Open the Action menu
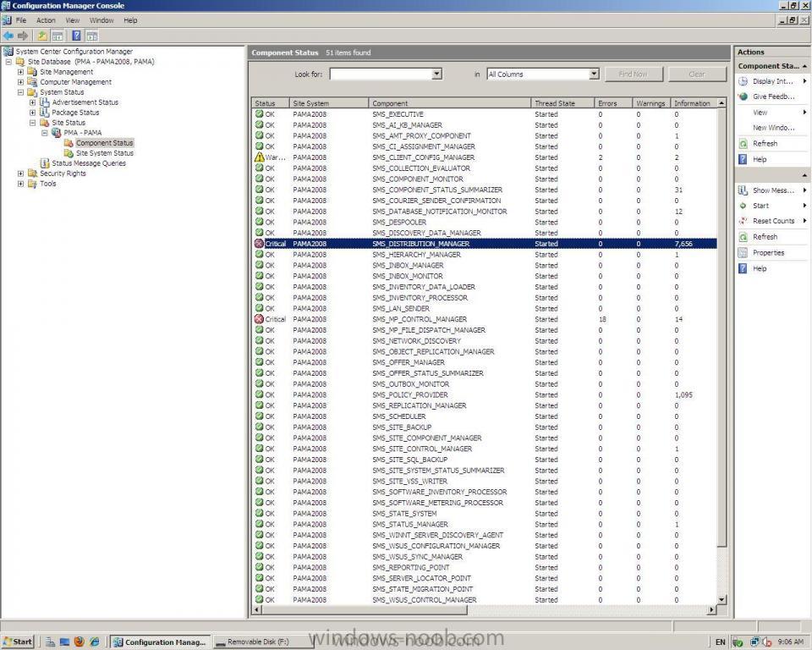The image size is (812, 650). pyautogui.click(x=46, y=20)
